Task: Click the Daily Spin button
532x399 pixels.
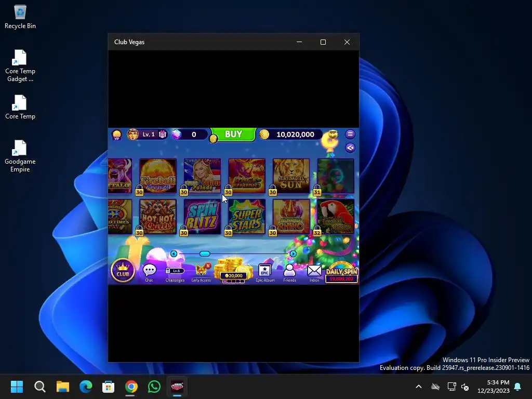Action: coord(342,273)
